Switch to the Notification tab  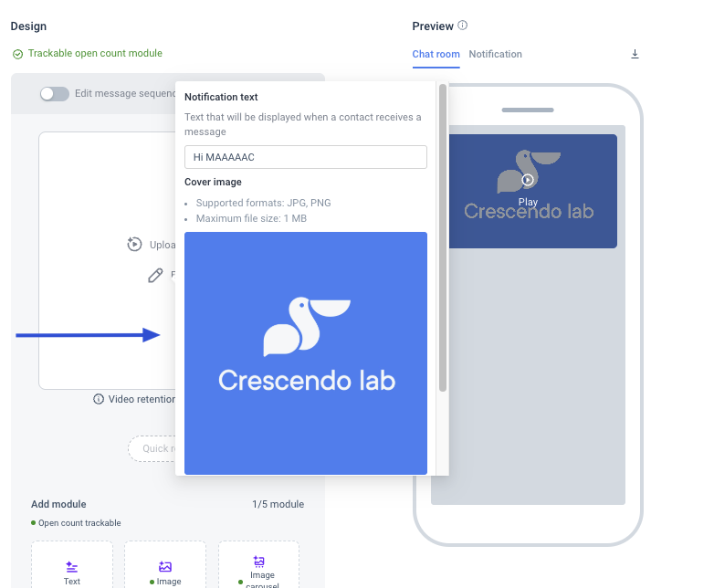(x=496, y=54)
